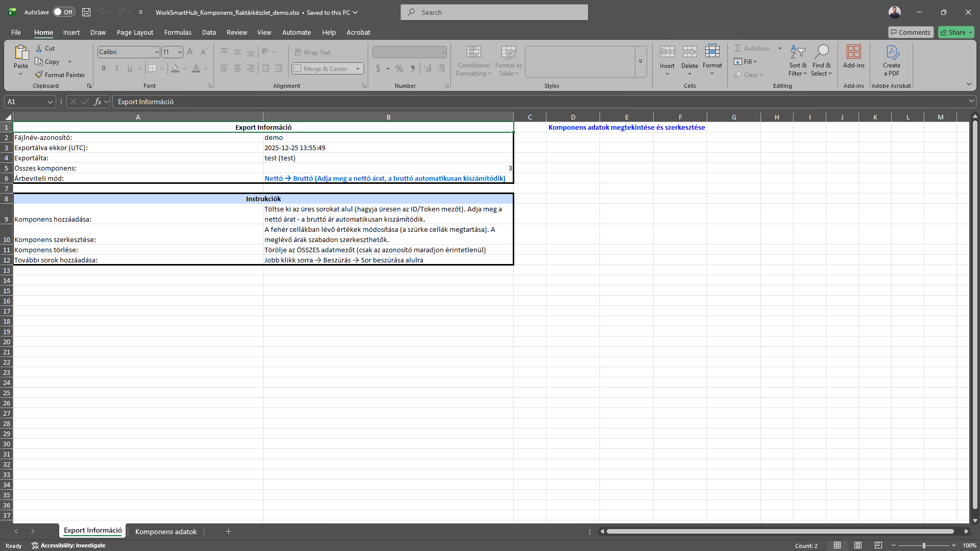Click the Decrease Decimal icon
Screen dimensions: 980x551
(x=441, y=68)
